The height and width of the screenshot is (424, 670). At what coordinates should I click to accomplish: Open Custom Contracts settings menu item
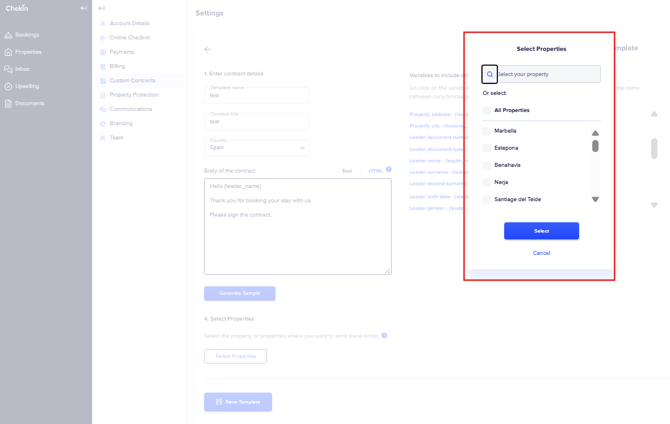click(132, 80)
